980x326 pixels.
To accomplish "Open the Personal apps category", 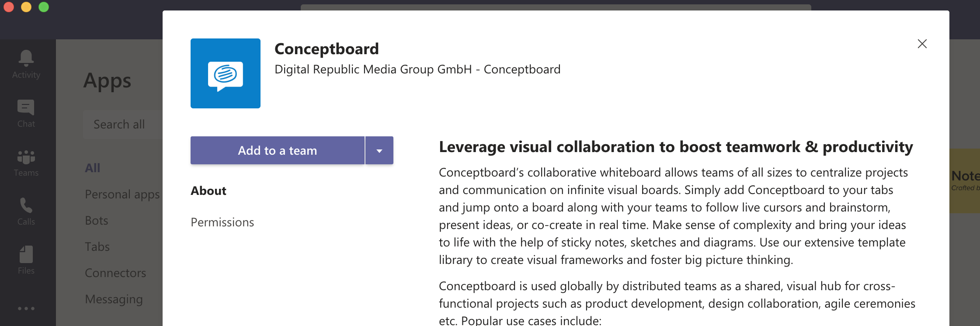I will 122,194.
